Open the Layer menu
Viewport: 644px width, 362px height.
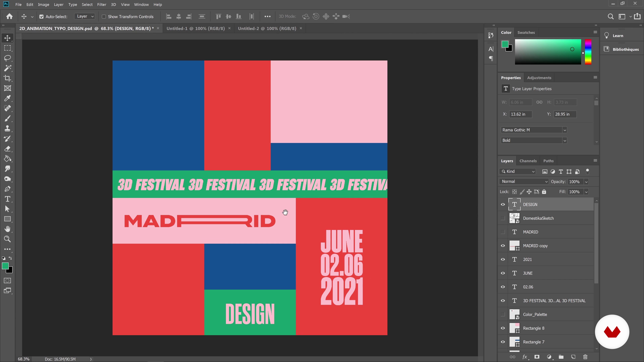click(59, 5)
